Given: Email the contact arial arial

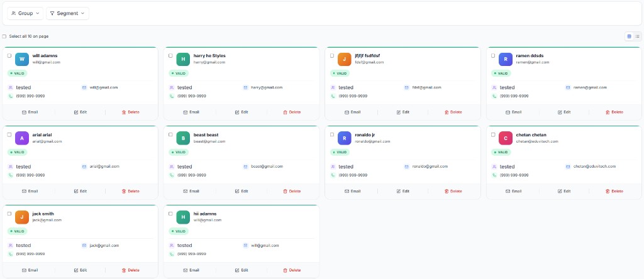Looking at the screenshot, I should [x=30, y=191].
